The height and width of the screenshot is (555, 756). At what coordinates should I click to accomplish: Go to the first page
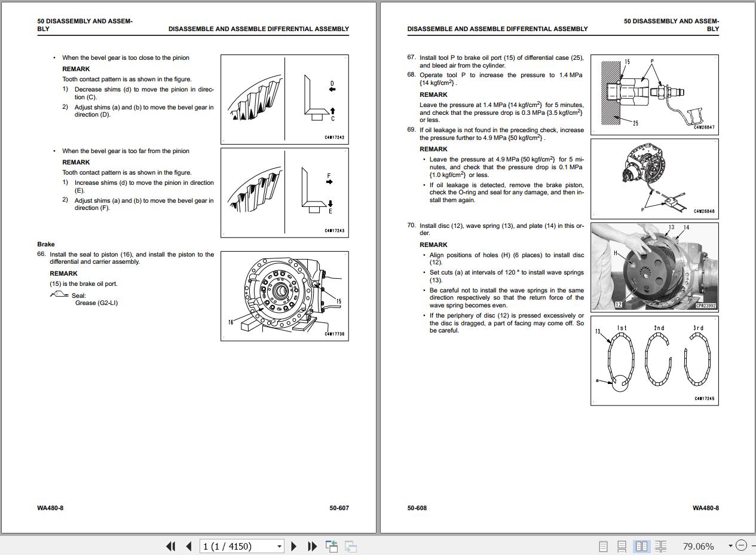point(171,546)
